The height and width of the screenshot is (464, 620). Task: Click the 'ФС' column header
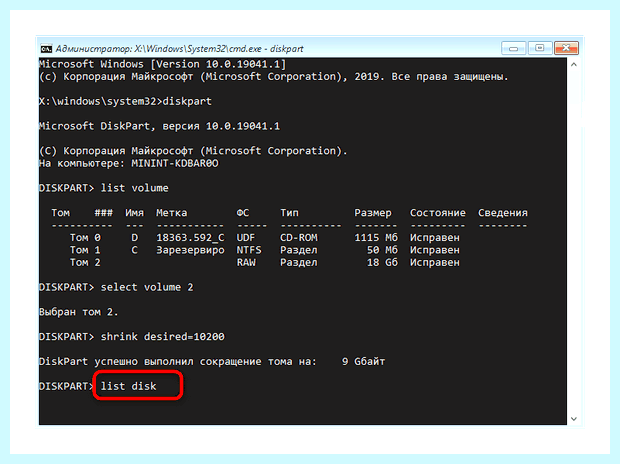point(243,213)
